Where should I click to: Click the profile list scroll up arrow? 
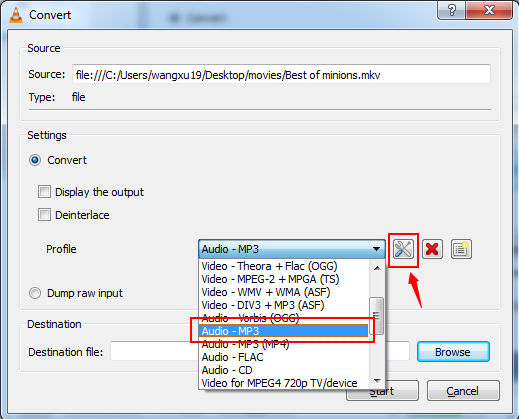[x=377, y=268]
